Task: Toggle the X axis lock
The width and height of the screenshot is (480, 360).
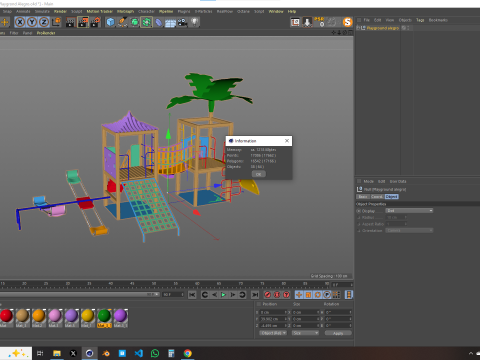Action: tap(20, 22)
